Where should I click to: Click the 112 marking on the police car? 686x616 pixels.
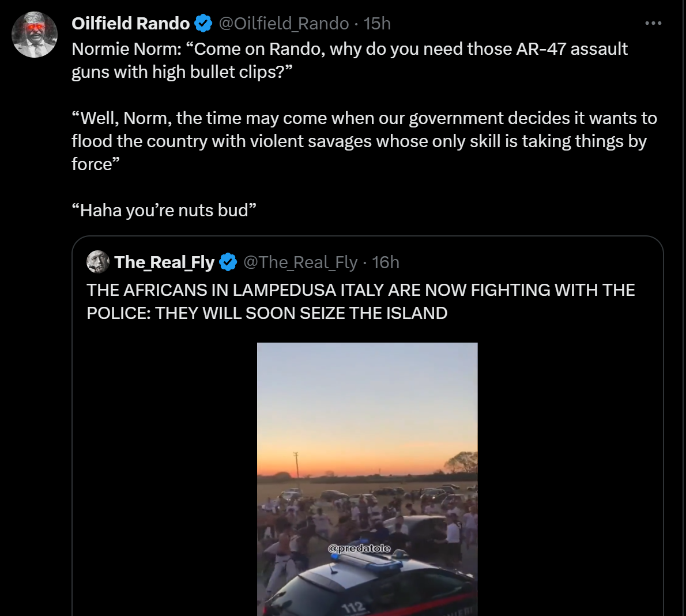pyautogui.click(x=352, y=606)
